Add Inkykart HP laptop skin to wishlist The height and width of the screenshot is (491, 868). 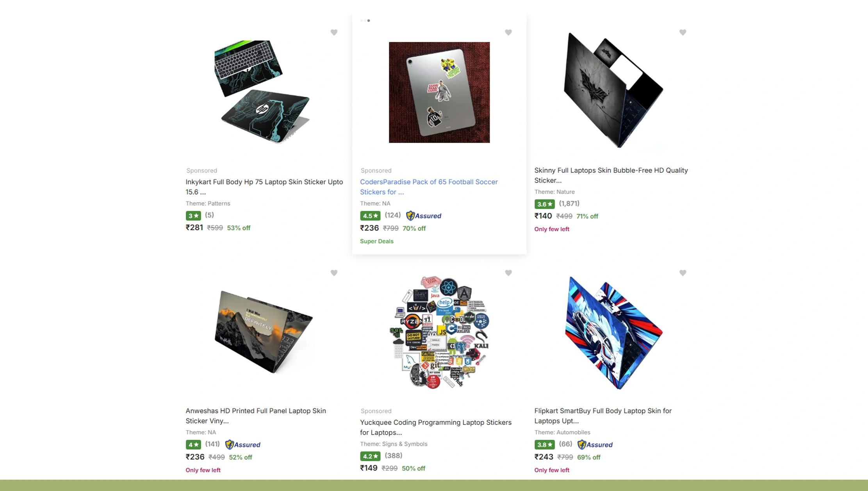[x=334, y=32]
